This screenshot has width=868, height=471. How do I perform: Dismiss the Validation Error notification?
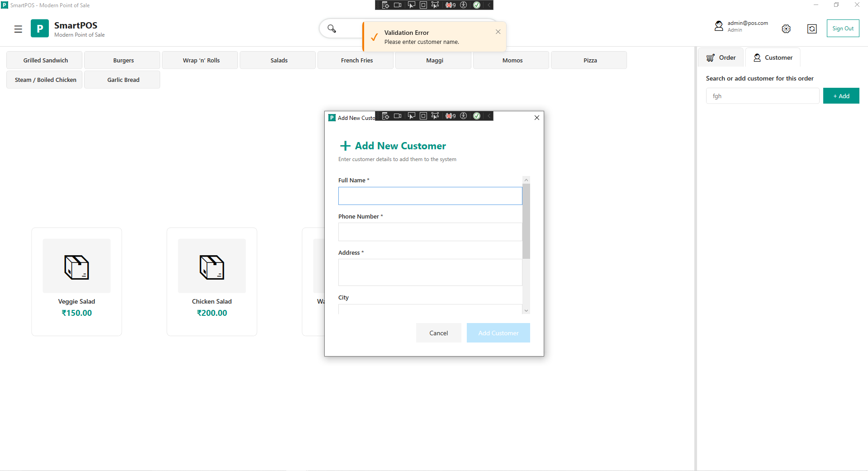click(498, 32)
